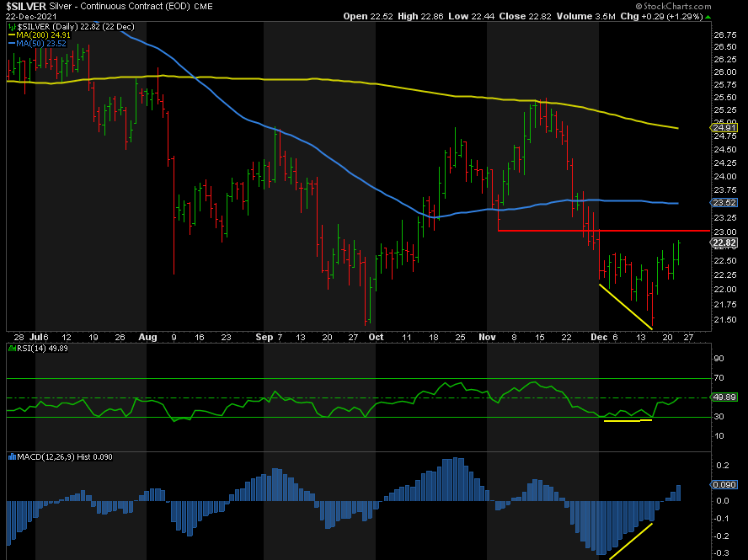Open the StockCharts.com copyright link
The image size is (748, 560).
[673, 6]
